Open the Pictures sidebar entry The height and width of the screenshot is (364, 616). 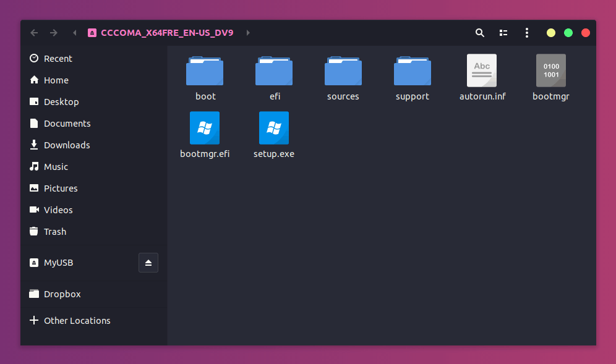tap(34, 188)
